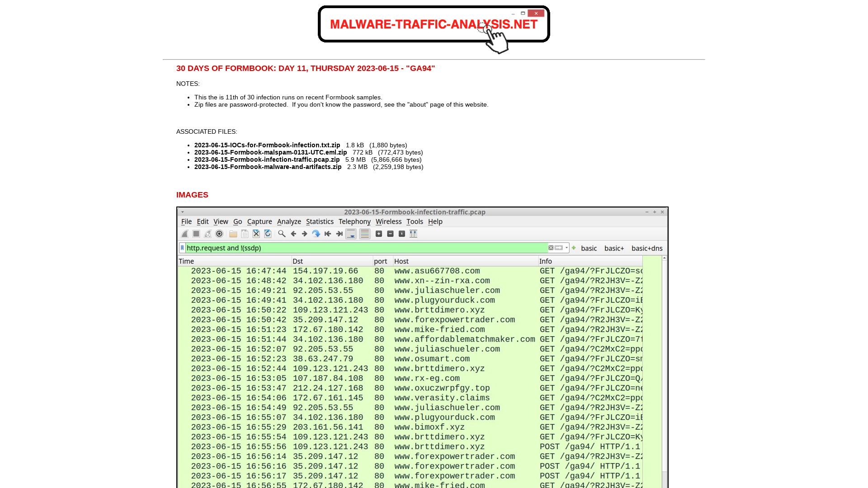
Task: Click the 2023-06-15-IOCs-for-Formbook-infection.txt.zip link
Action: [x=267, y=145]
